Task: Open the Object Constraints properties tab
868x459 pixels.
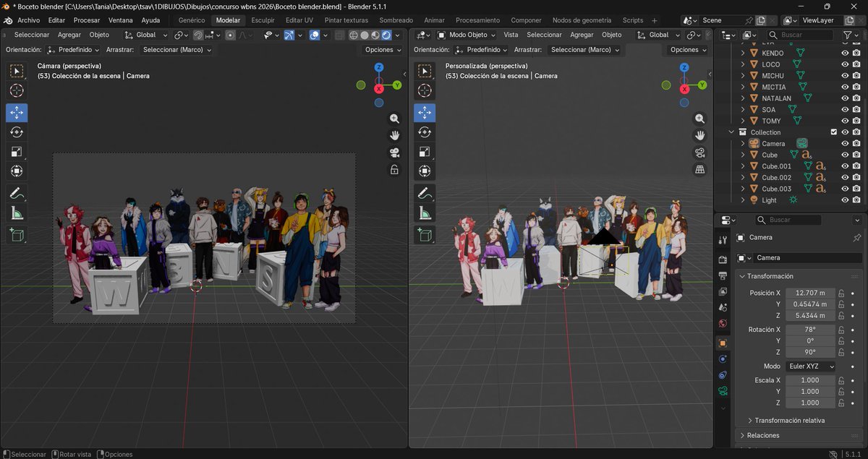Action: click(723, 375)
